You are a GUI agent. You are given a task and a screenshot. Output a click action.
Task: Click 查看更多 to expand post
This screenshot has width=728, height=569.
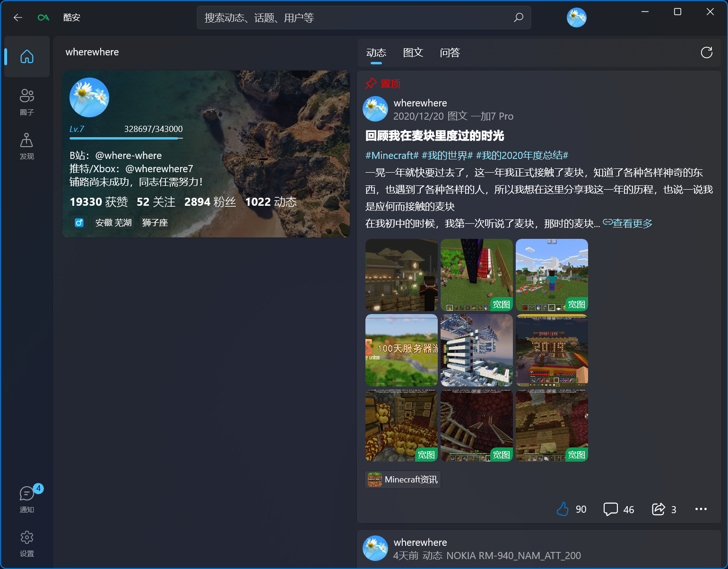click(x=627, y=223)
